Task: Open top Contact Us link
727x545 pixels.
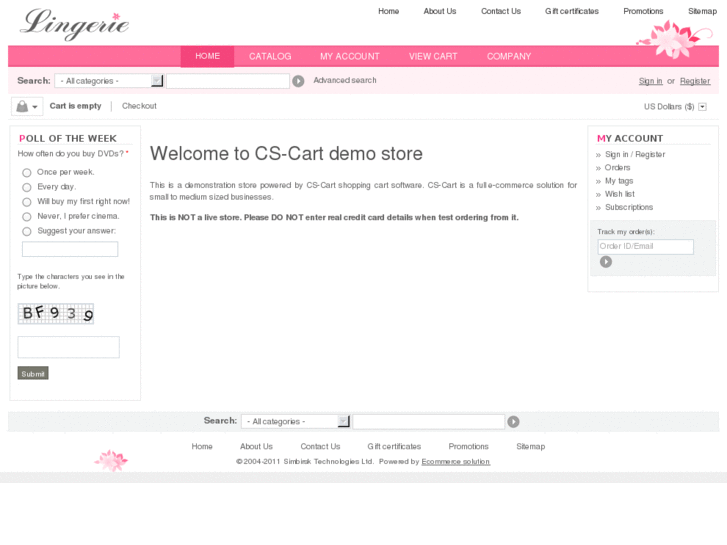Action: coord(501,11)
